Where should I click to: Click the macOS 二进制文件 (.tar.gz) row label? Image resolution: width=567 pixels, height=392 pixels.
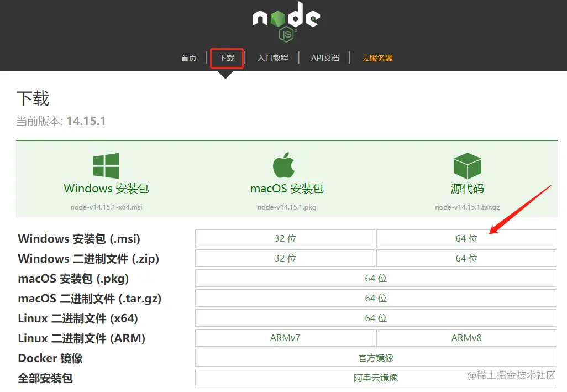(x=90, y=299)
